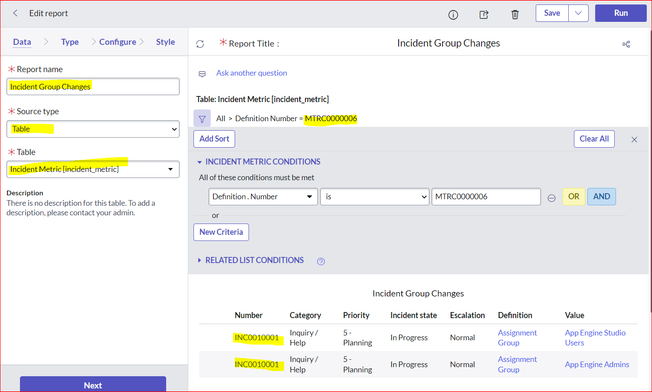Add an AND condition
Screen dimensions: 652x392
601,197
